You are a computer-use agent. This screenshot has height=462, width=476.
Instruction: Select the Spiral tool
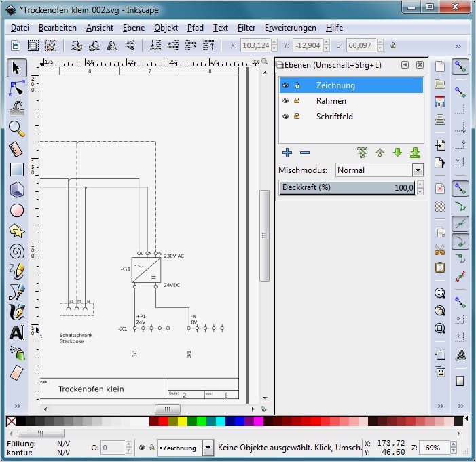17,251
